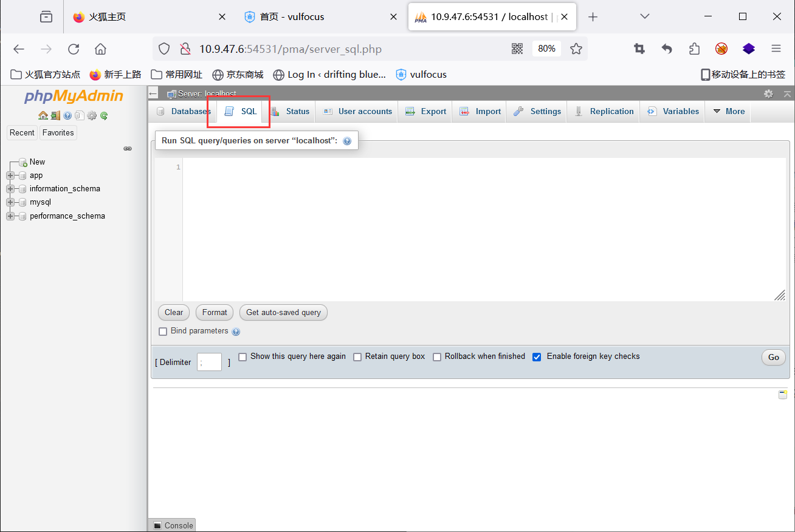Click the Format button
Screen dimensions: 795x532
point(215,313)
